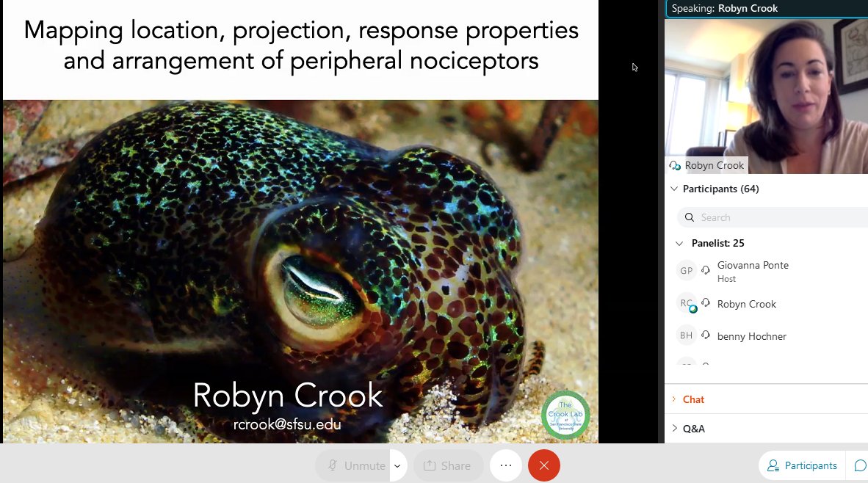Click the Share content button

point(448,466)
